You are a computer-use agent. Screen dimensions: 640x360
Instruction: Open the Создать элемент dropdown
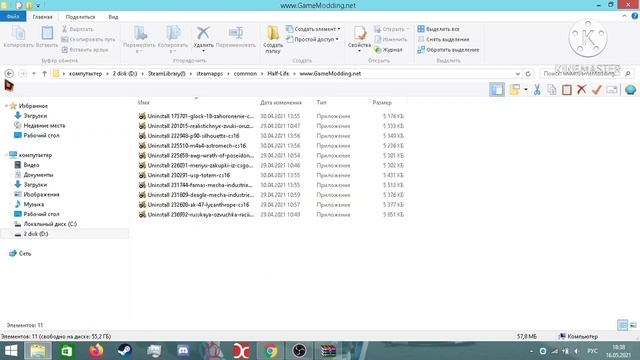click(313, 29)
